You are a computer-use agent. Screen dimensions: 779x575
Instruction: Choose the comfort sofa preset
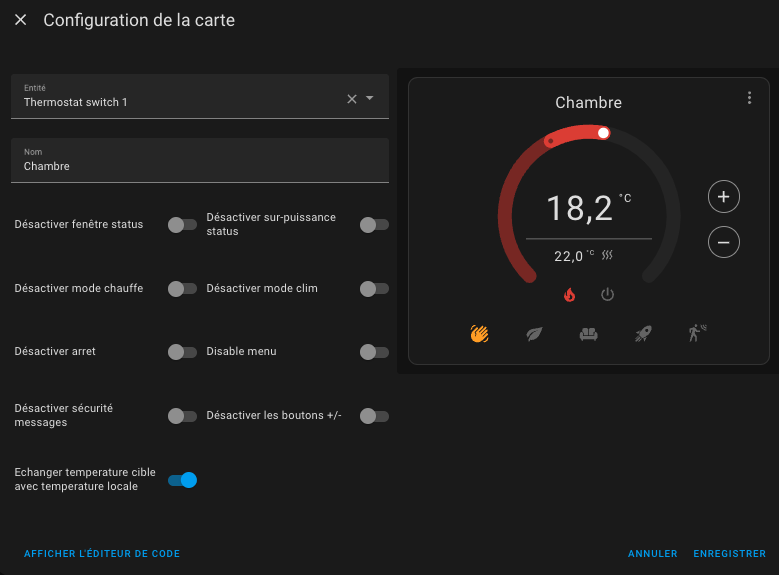(x=589, y=334)
